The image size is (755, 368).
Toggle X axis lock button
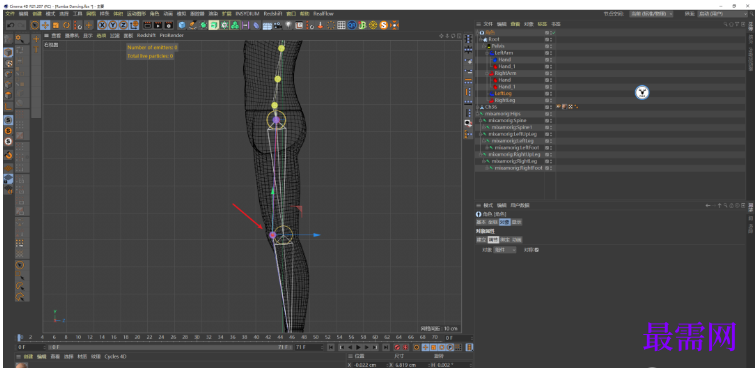(x=103, y=25)
